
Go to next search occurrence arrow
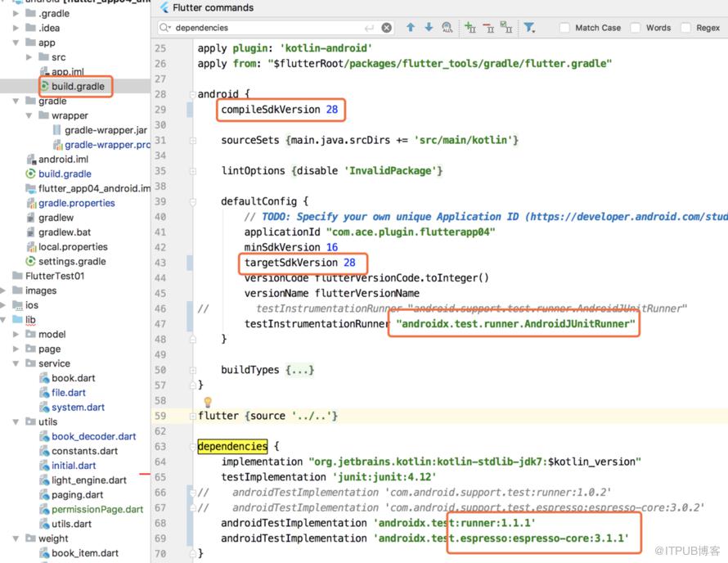[429, 27]
